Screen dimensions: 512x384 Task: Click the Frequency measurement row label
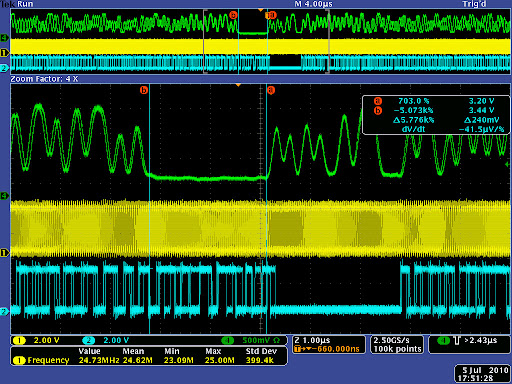(x=48, y=360)
